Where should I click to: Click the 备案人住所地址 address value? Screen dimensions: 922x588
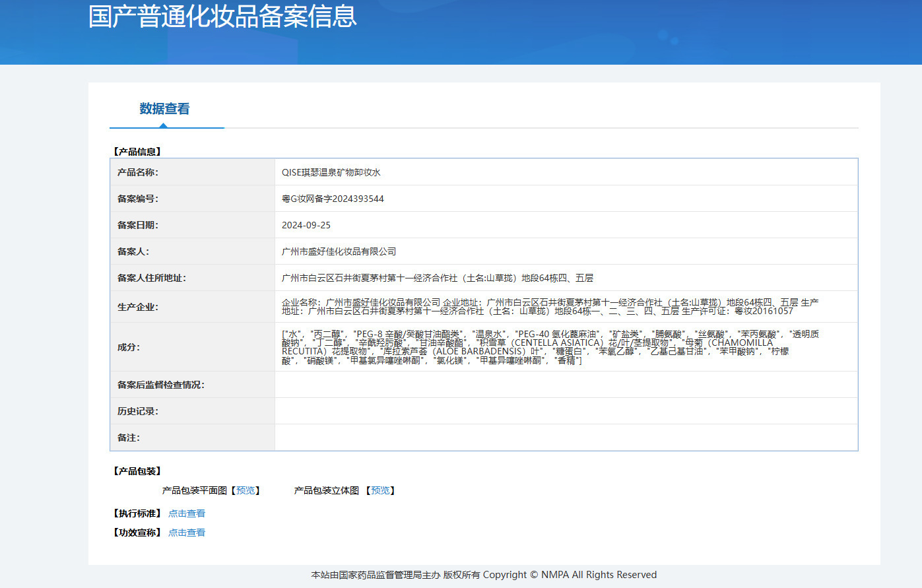pyautogui.click(x=438, y=278)
